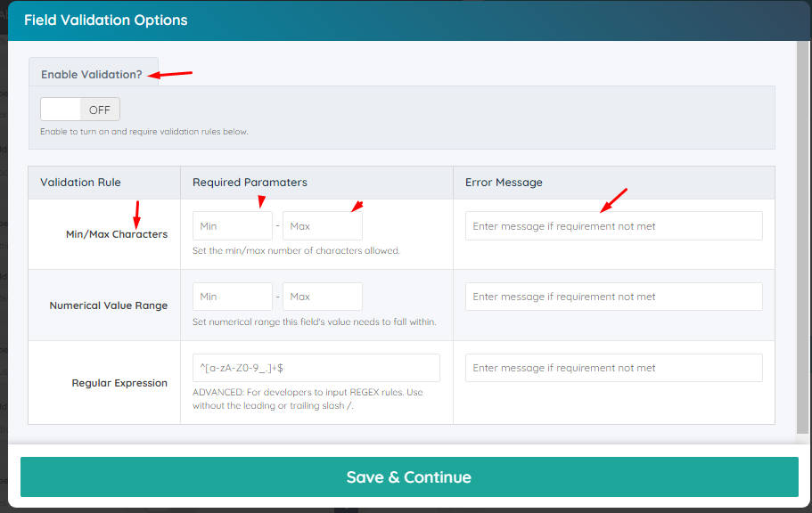Click the Save & Continue button

tap(409, 476)
